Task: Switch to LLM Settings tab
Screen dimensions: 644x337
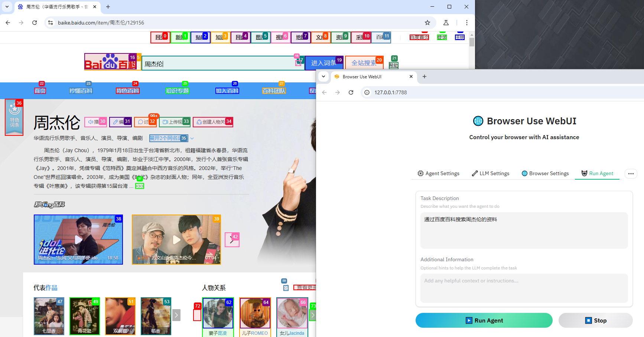Action: tap(491, 173)
